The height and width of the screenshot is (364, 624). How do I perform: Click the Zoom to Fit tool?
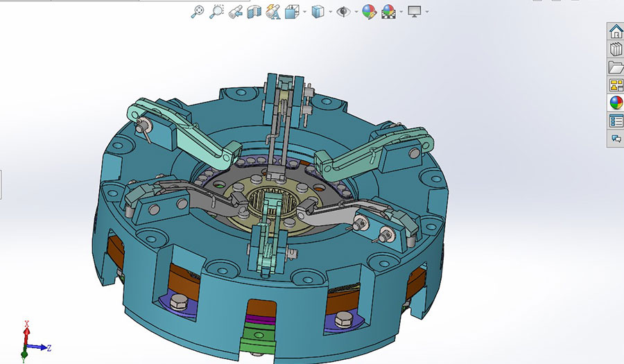point(198,12)
